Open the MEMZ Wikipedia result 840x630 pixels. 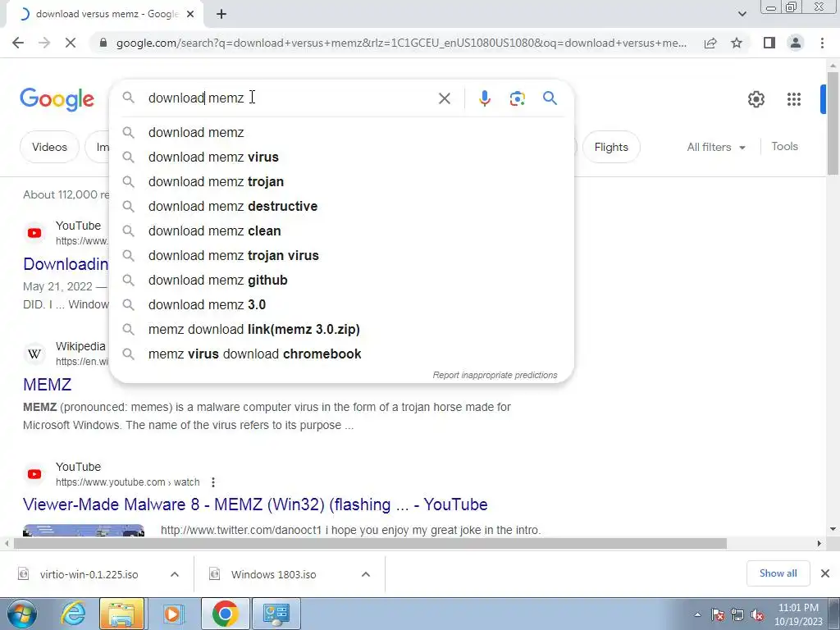(47, 385)
